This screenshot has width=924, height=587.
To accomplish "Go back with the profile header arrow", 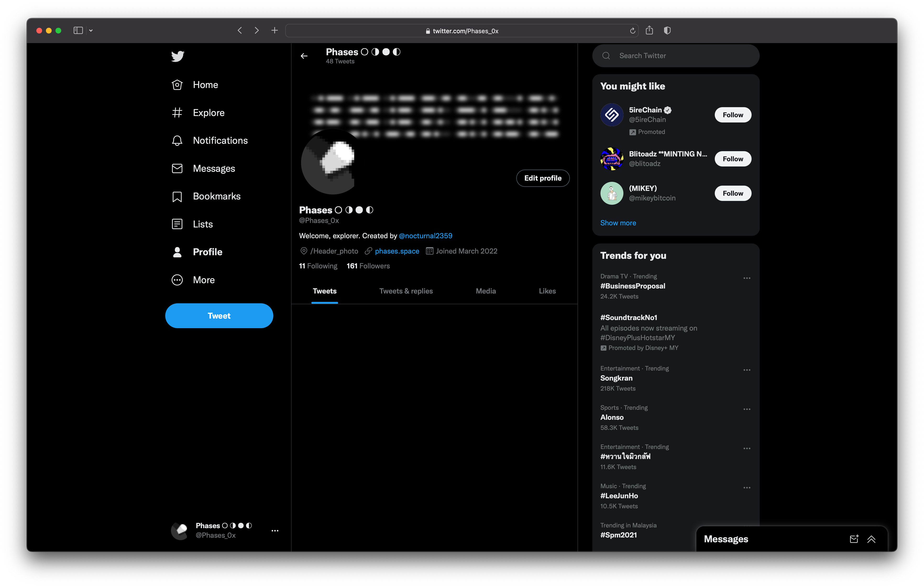I will [304, 56].
